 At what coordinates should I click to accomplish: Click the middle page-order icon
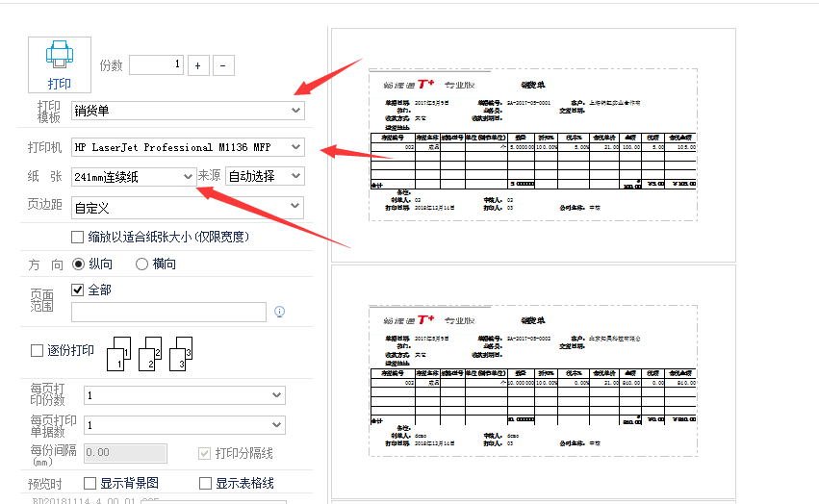150,353
